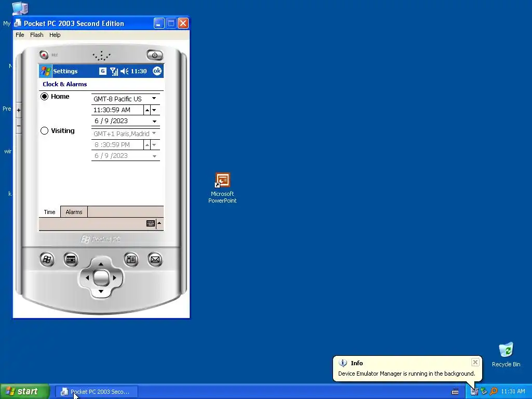Click the green safely-remove tray icon

click(484, 391)
